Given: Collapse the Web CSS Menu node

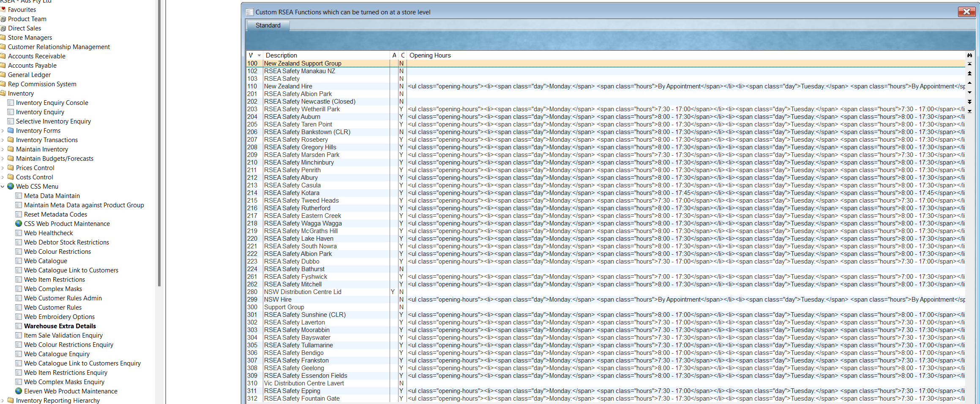Looking at the screenshot, I should click(3, 187).
